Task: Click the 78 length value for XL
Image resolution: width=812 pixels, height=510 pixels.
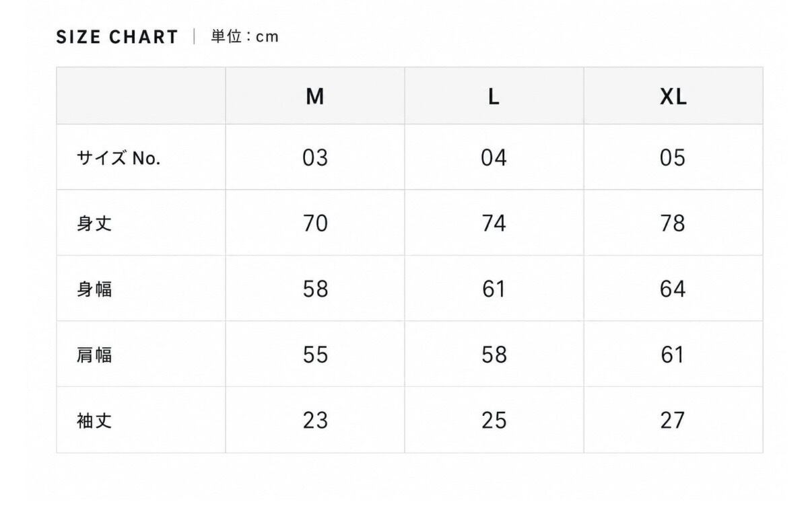Action: click(x=673, y=223)
